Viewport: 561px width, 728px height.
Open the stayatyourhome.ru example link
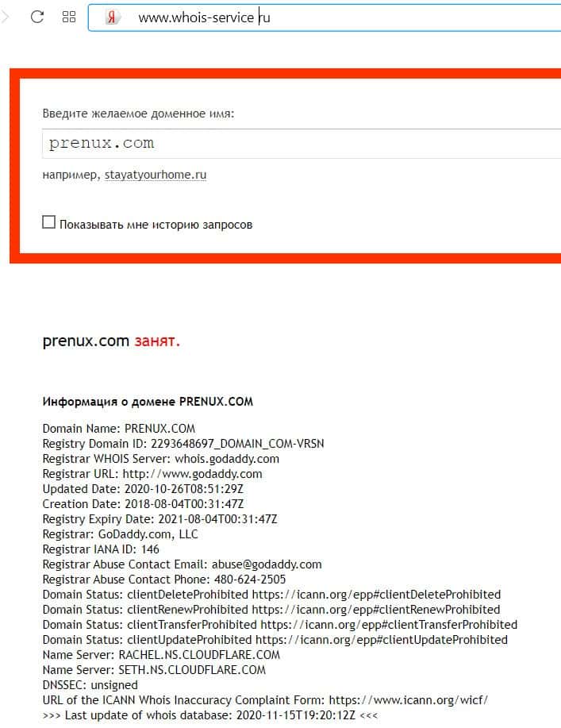click(156, 175)
